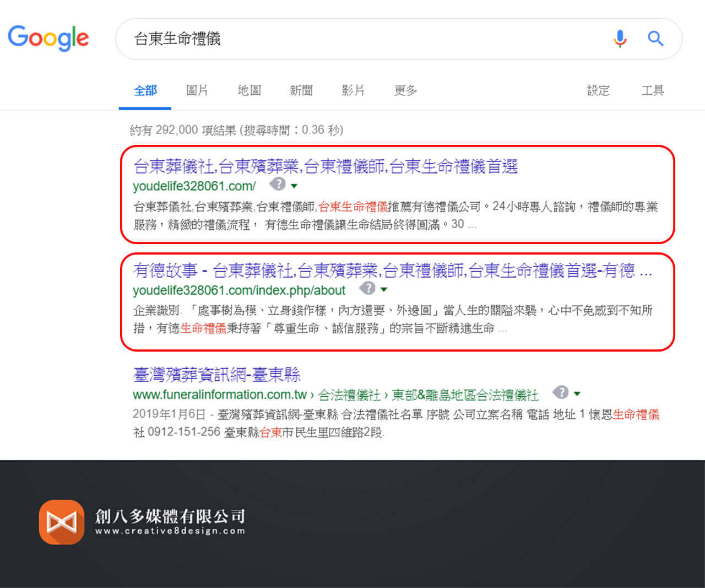This screenshot has height=588, width=705.
Task: Click the info icon beside index.php/about URL
Action: [367, 288]
